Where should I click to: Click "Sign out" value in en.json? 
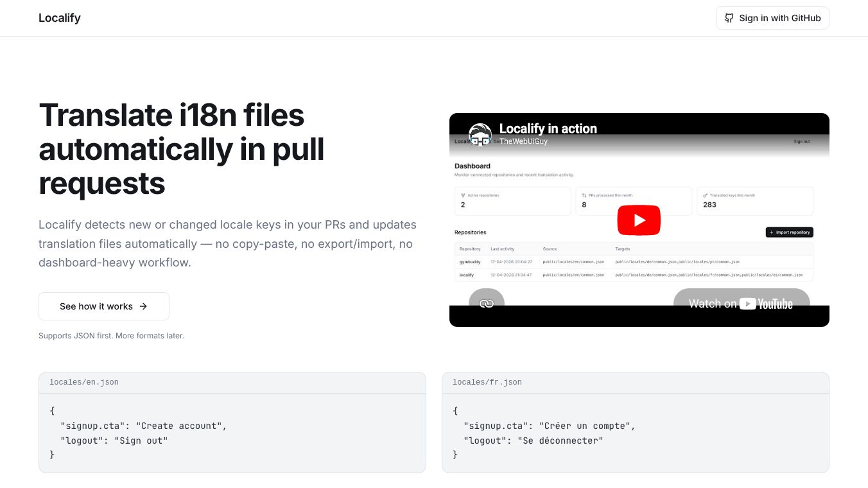tap(141, 440)
